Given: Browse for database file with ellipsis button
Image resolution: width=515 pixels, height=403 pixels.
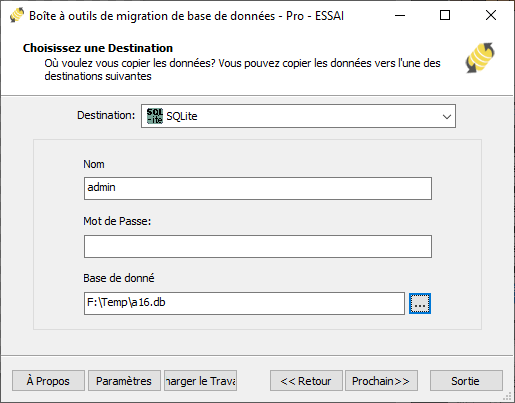Looking at the screenshot, I should click(x=420, y=304).
